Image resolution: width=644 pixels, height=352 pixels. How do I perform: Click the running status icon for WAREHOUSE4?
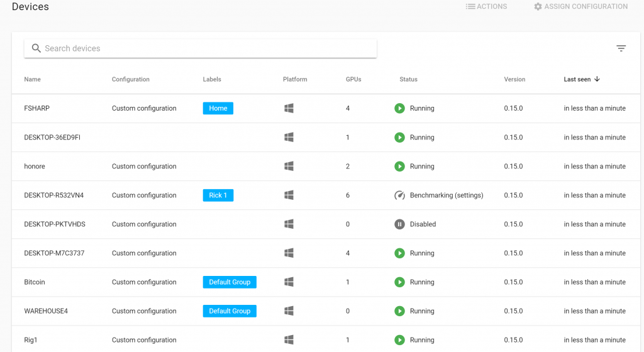point(399,311)
